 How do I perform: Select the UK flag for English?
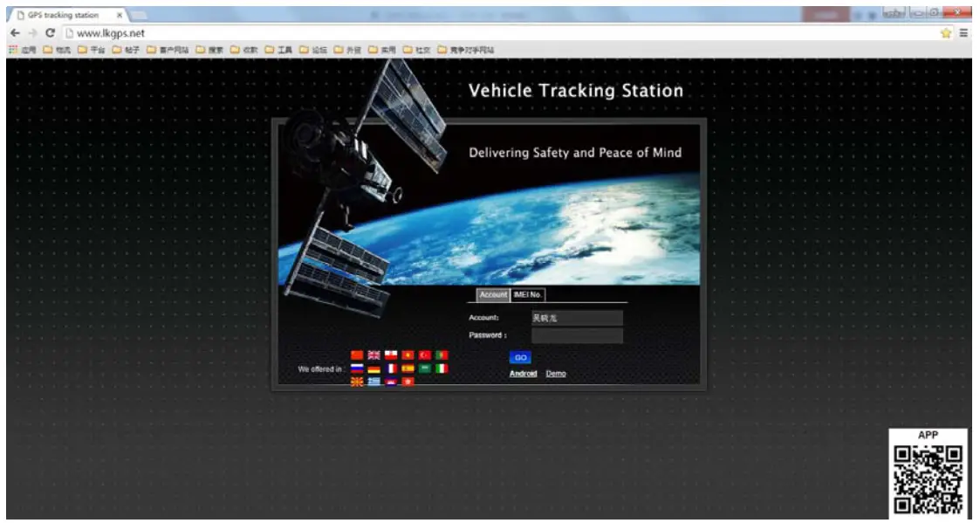373,355
